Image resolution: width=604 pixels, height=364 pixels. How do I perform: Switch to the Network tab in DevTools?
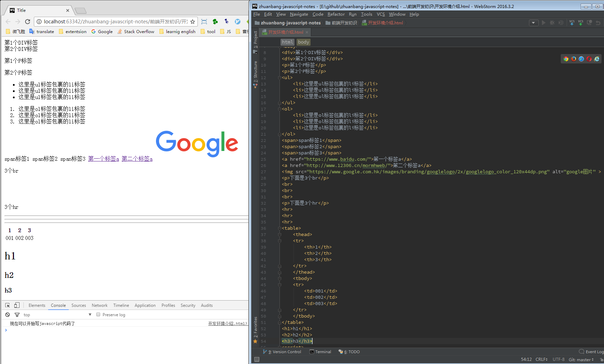click(99, 305)
